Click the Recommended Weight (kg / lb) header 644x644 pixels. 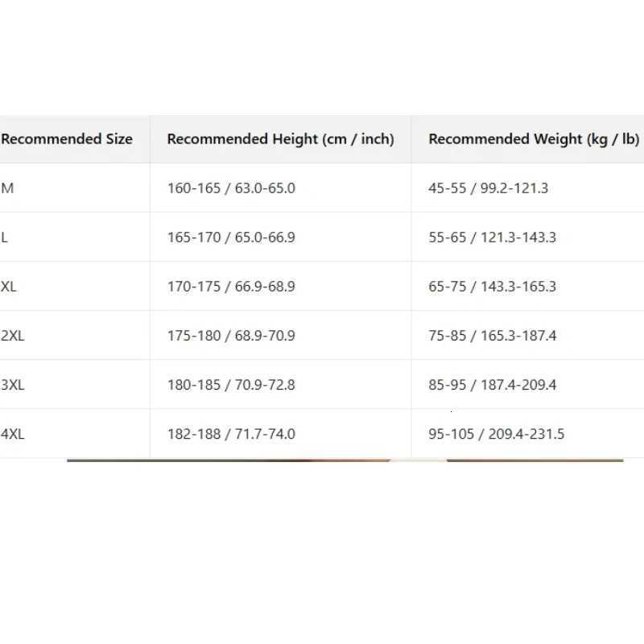point(534,139)
